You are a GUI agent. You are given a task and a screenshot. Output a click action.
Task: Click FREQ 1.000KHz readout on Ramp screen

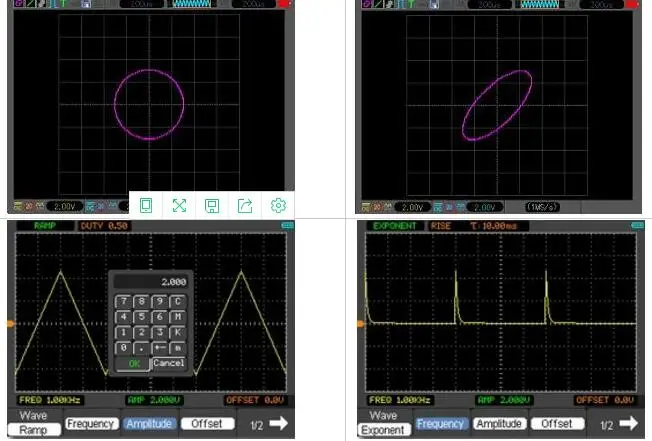coord(49,400)
